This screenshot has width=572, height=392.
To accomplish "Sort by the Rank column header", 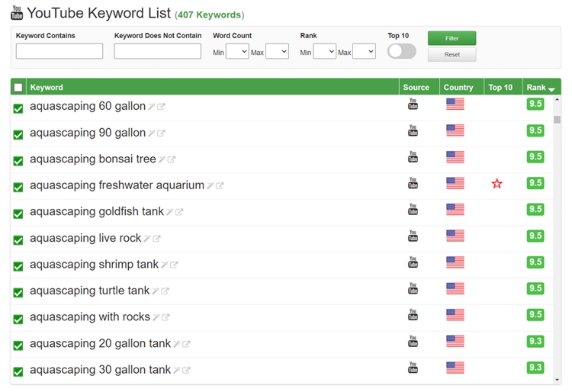I will point(541,88).
